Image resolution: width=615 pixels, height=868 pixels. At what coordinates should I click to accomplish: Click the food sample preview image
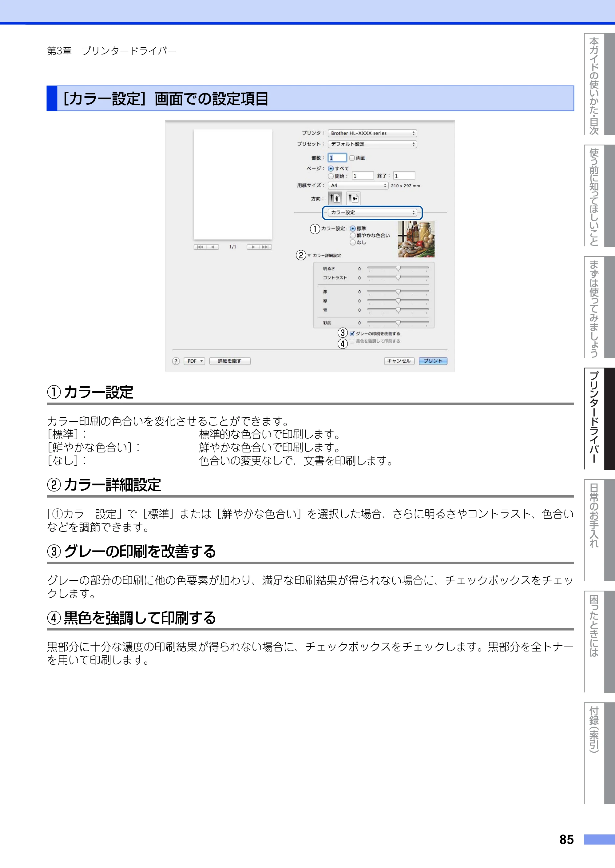coord(416,239)
